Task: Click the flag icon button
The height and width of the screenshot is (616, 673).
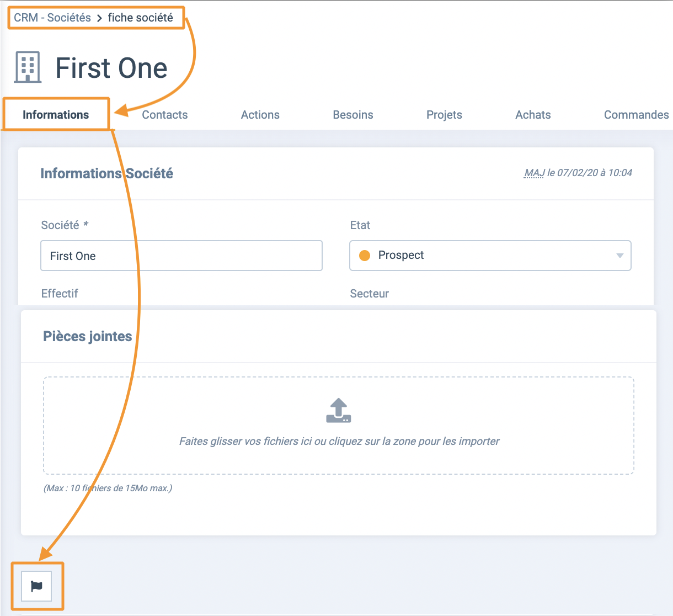Action: pyautogui.click(x=36, y=586)
